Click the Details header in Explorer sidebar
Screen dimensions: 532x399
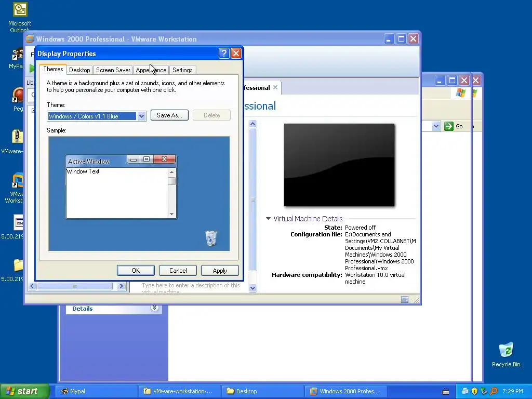tap(83, 309)
